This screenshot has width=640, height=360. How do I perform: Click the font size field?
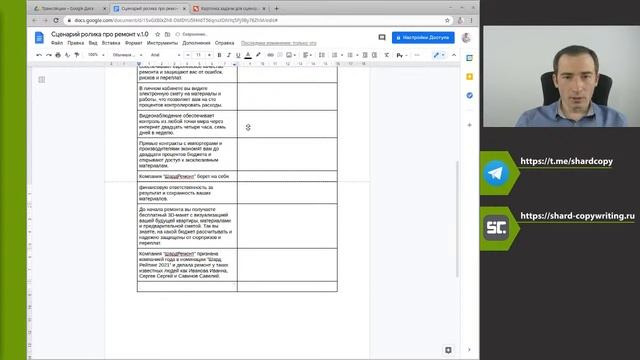point(198,55)
